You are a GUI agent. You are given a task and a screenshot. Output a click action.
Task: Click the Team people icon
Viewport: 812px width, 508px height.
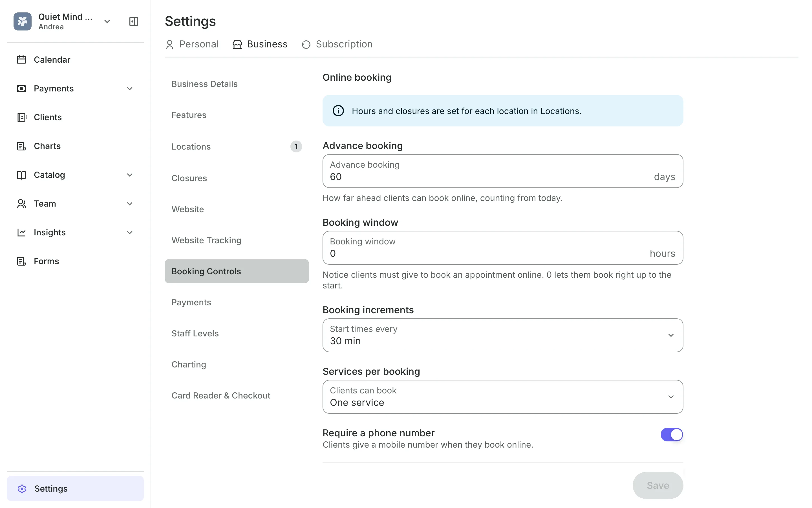point(21,203)
